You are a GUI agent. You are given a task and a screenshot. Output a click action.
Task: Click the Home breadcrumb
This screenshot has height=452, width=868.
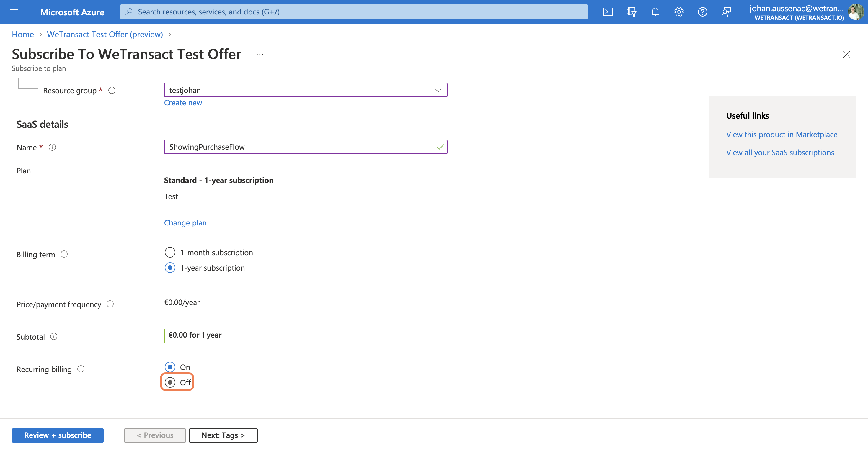point(23,34)
